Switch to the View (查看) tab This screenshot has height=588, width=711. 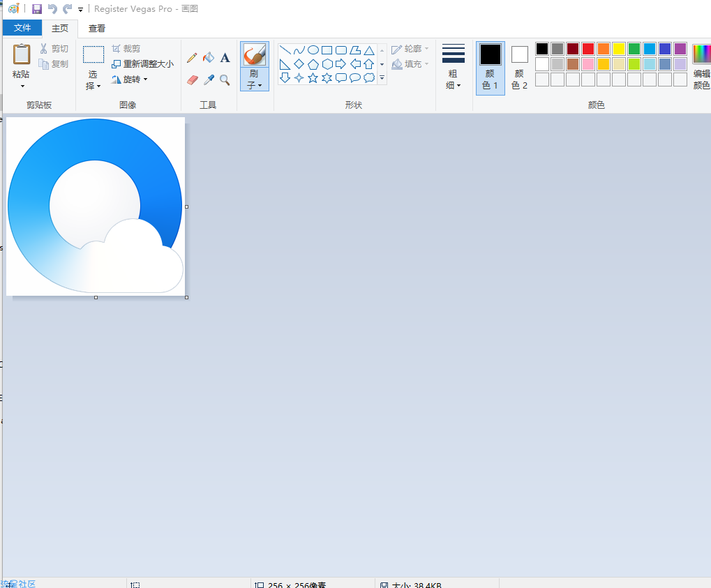(x=96, y=28)
